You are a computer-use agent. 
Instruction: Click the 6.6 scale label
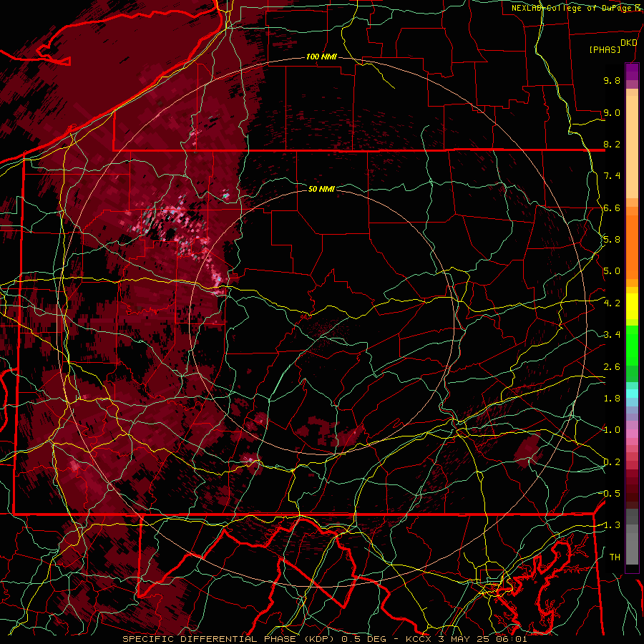tap(612, 208)
